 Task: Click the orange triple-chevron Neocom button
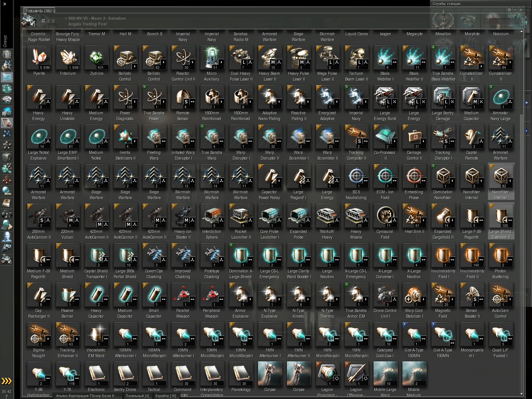click(6, 381)
